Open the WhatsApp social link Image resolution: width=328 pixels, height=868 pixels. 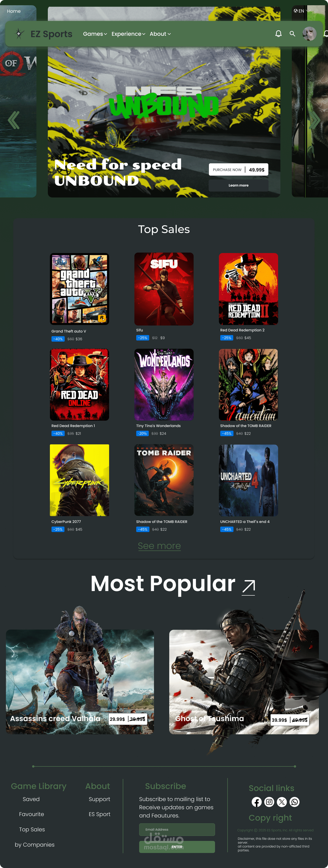pyautogui.click(x=294, y=802)
